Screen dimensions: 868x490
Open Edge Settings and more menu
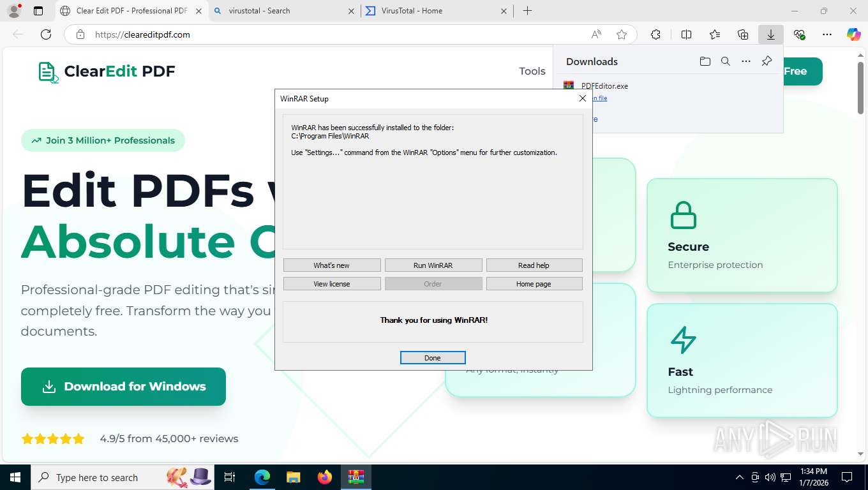[827, 34]
